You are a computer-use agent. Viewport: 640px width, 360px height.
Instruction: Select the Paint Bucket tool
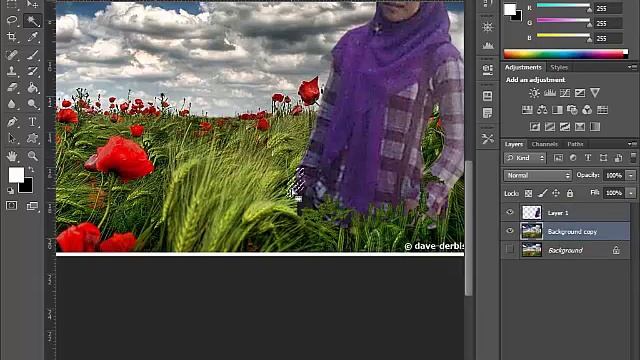pos(32,87)
